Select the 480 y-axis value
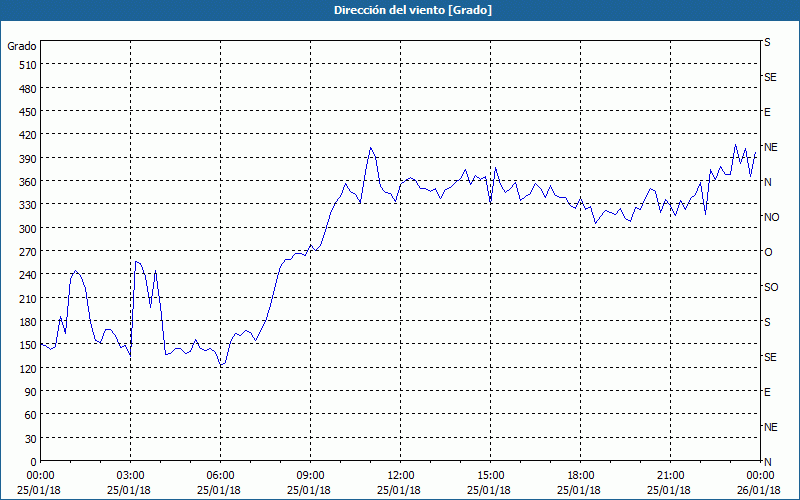800x500 pixels. pos(28,89)
